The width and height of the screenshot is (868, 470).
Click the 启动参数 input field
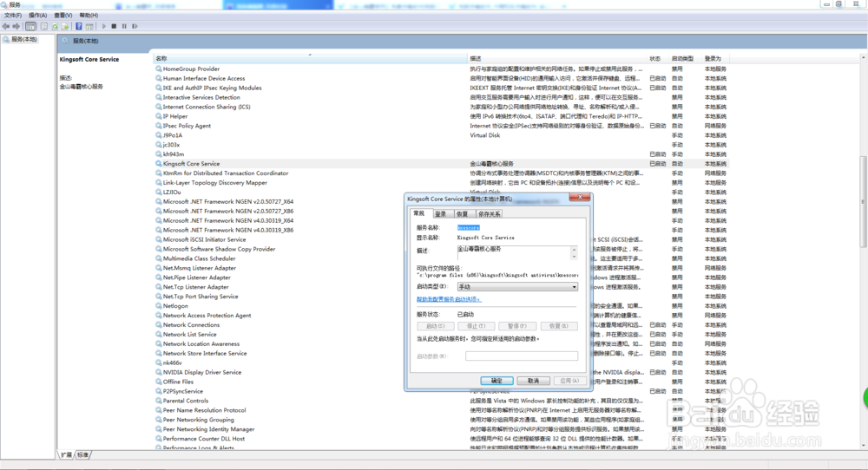(x=522, y=356)
